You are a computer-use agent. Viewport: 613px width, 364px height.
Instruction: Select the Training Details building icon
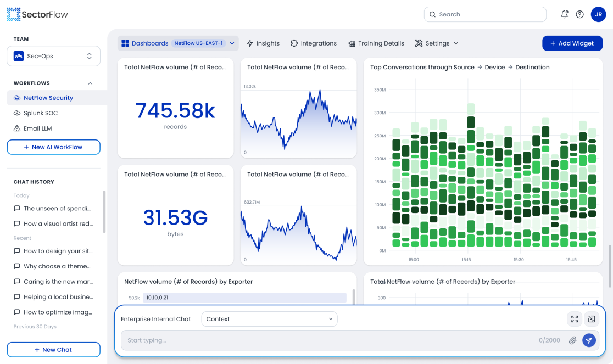(352, 43)
